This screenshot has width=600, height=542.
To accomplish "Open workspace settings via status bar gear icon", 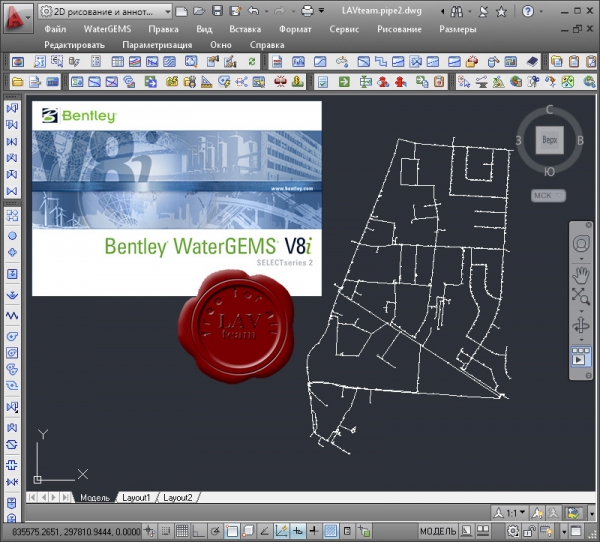I will pyautogui.click(x=513, y=531).
